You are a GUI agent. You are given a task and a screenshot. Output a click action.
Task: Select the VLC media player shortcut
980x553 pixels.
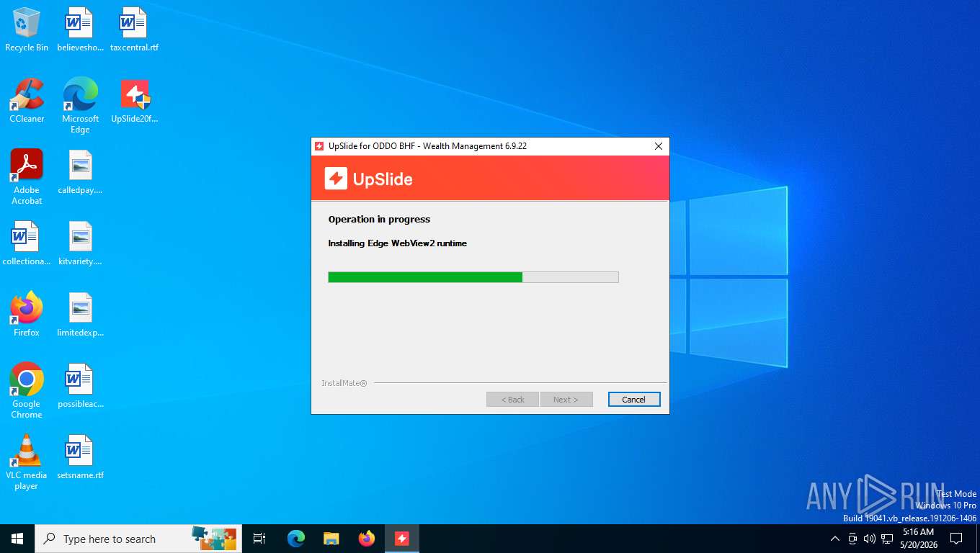[27, 462]
